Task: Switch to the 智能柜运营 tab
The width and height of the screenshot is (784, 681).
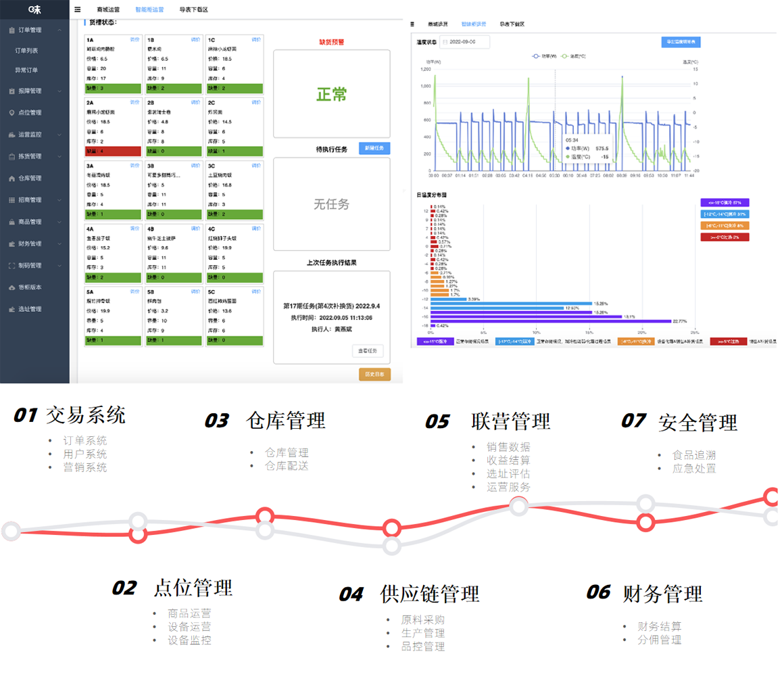Action: tap(149, 9)
